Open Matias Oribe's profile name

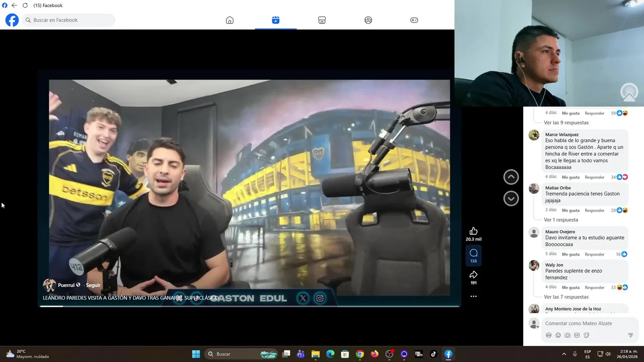click(x=558, y=188)
